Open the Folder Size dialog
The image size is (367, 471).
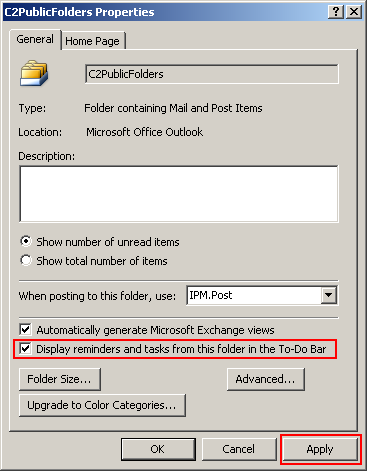pyautogui.click(x=60, y=379)
